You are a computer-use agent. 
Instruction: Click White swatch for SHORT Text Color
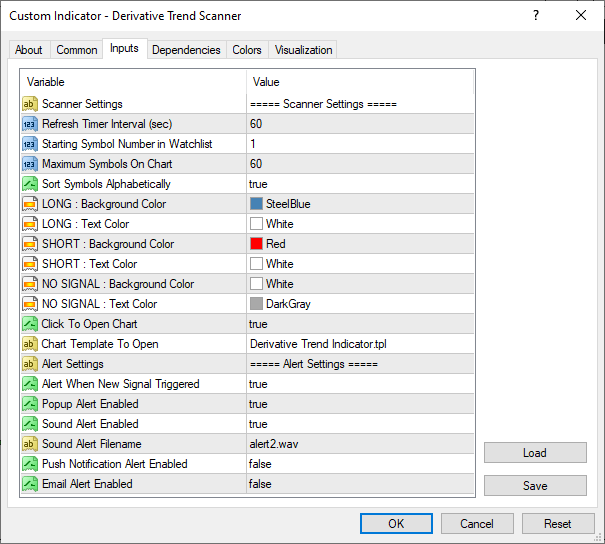[256, 264]
